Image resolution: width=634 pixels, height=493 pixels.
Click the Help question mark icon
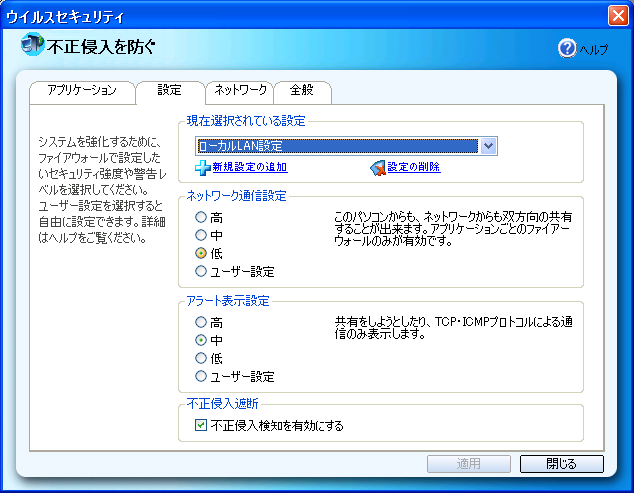pyautogui.click(x=567, y=48)
